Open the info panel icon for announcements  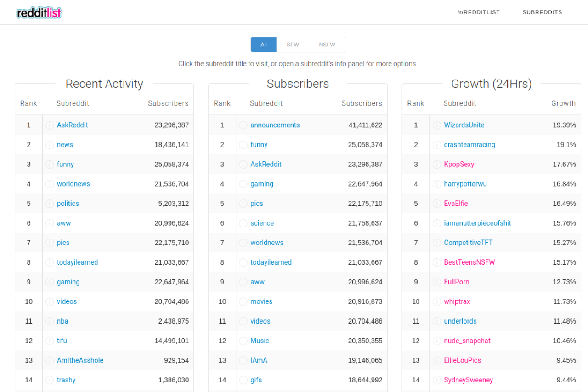[243, 125]
